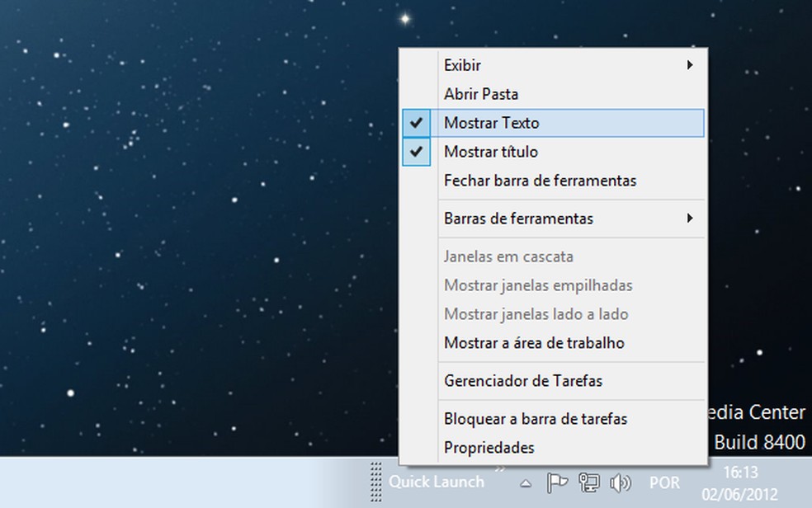Expand Quick Launch overflow chevron
The image size is (812, 508).
point(500,470)
